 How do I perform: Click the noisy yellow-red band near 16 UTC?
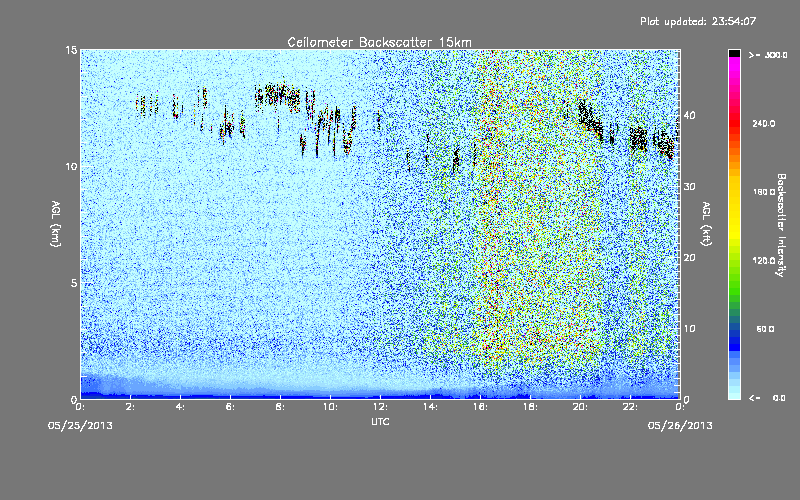[491, 224]
